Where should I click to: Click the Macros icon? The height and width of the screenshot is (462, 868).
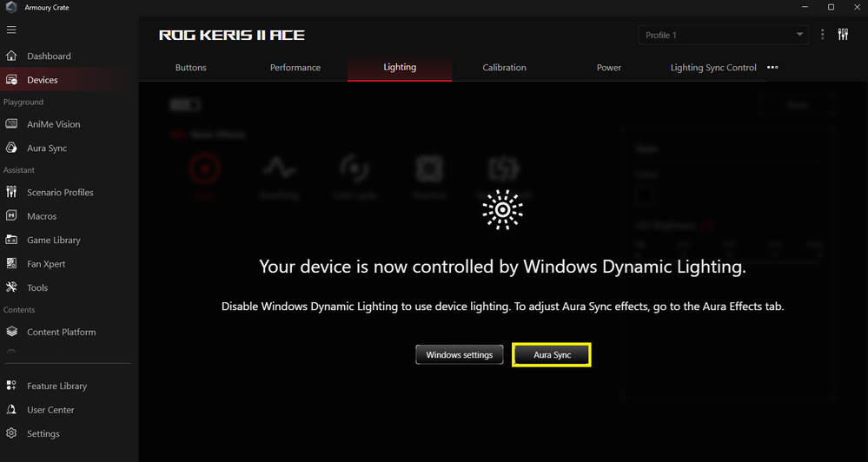point(11,215)
